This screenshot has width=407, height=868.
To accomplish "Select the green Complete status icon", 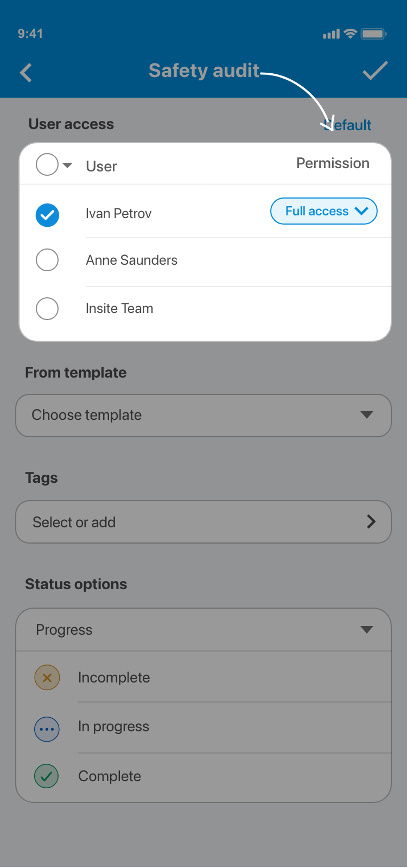I will point(47,776).
